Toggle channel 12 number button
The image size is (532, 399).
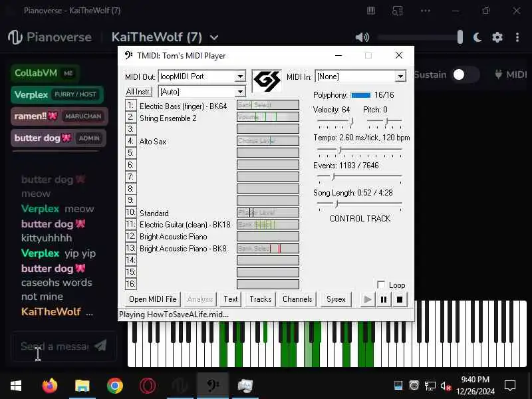click(x=130, y=236)
